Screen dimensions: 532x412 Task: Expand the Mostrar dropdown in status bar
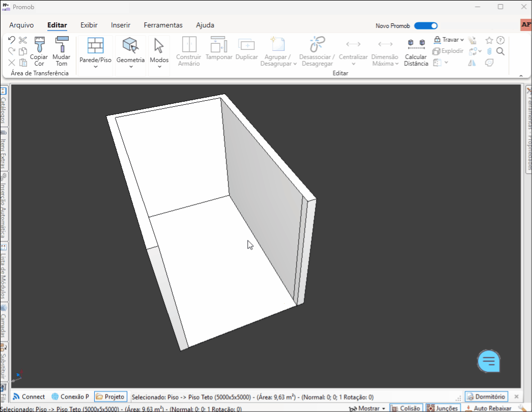click(x=368, y=408)
